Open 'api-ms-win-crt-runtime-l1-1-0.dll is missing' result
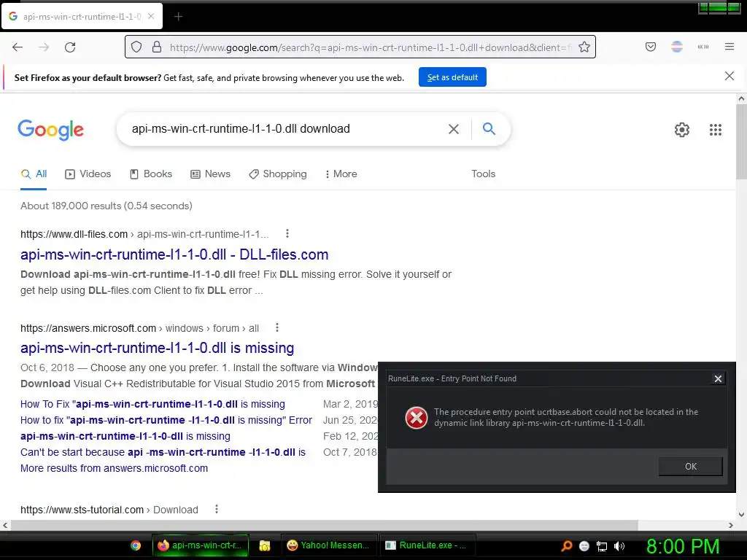This screenshot has height=560, width=747. click(x=158, y=348)
